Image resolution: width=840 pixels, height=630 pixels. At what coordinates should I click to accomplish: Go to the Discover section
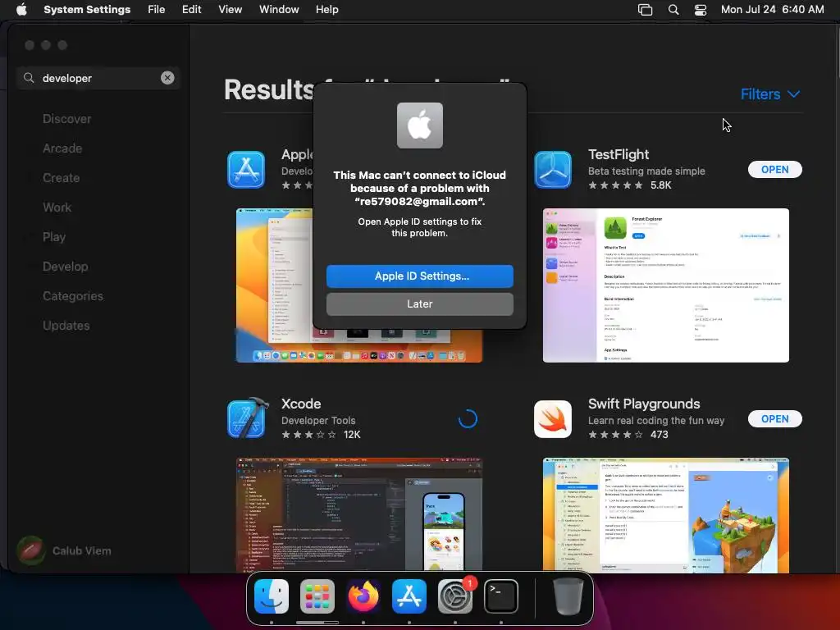[67, 119]
